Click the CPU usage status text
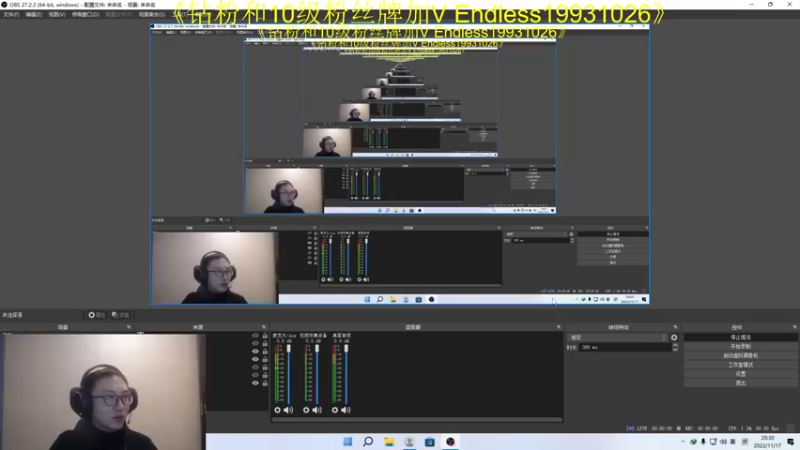Image resolution: width=800 pixels, height=450 pixels. coord(754,428)
